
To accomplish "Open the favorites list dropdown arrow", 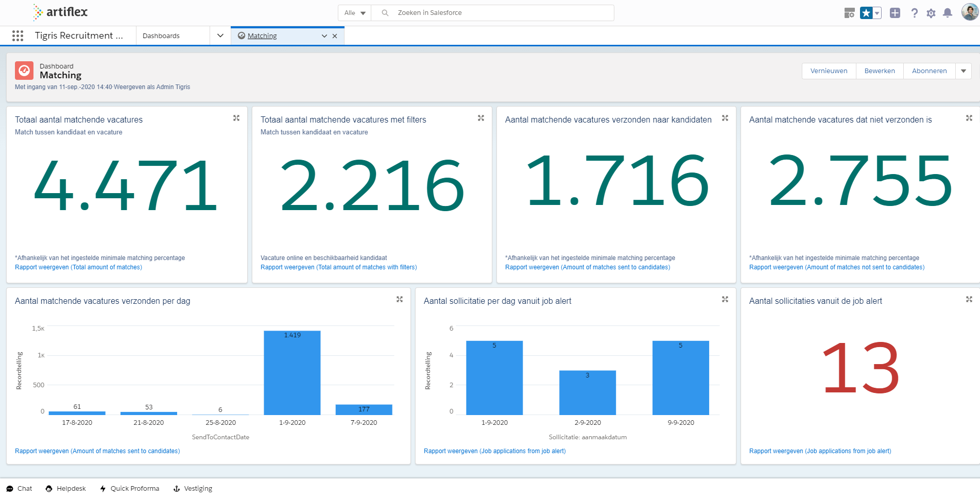I will click(877, 13).
